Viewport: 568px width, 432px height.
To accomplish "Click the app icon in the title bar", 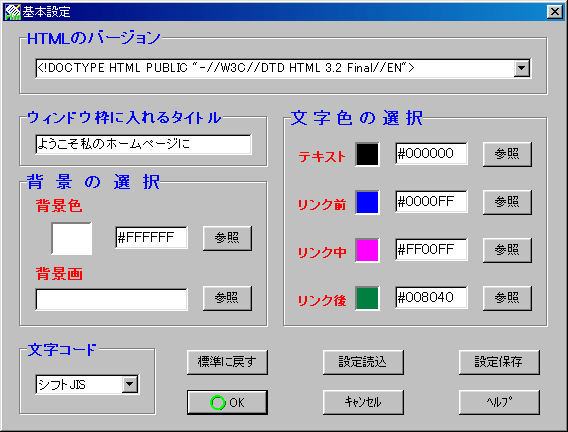I will (x=13, y=12).
